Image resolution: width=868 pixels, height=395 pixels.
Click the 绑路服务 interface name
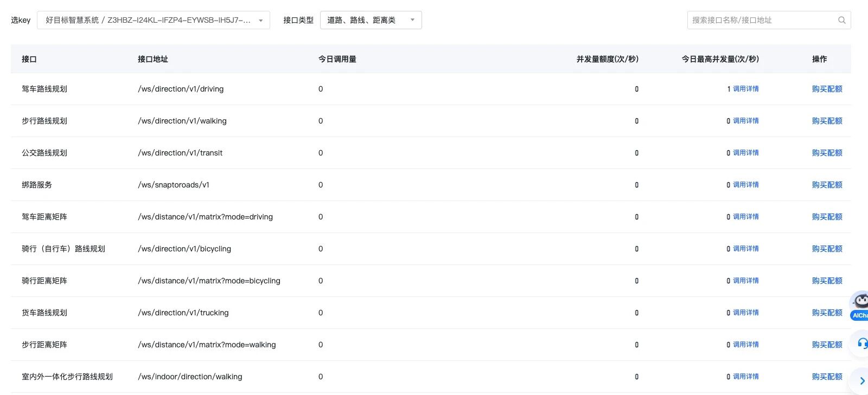pyautogui.click(x=37, y=185)
